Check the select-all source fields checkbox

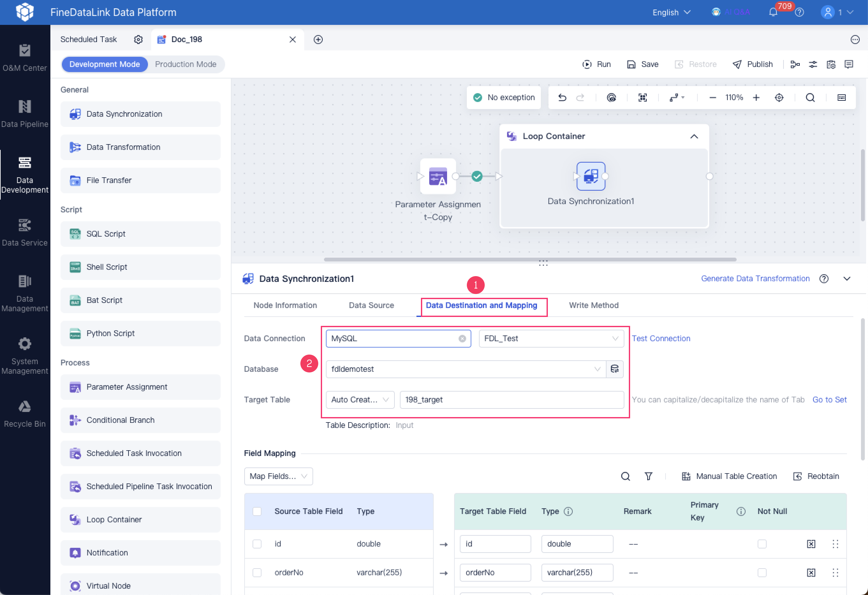coord(257,511)
